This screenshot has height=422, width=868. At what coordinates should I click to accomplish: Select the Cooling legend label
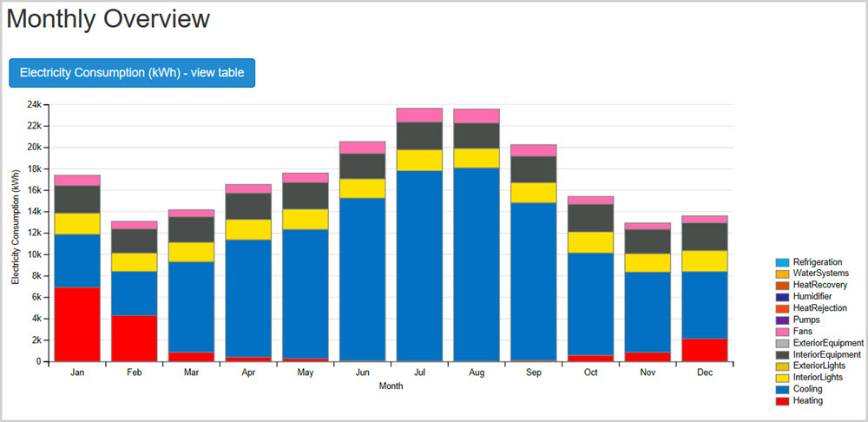807,389
